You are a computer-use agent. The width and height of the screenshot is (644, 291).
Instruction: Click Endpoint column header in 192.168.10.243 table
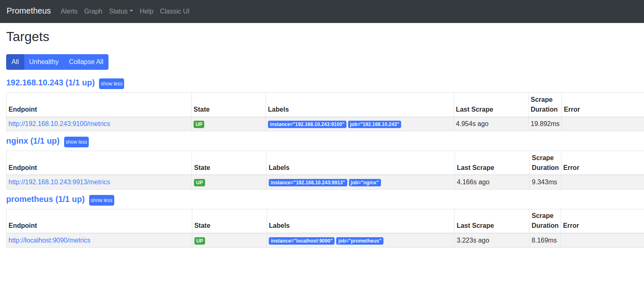(23, 109)
